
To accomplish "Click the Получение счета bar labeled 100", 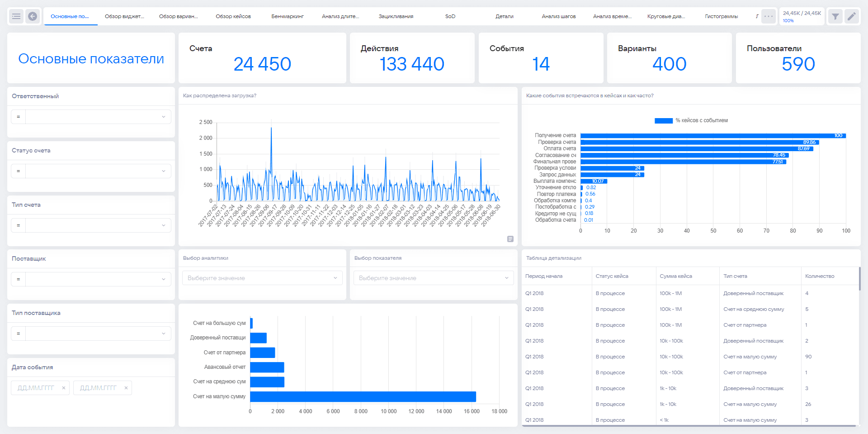I will pyautogui.click(x=713, y=136).
